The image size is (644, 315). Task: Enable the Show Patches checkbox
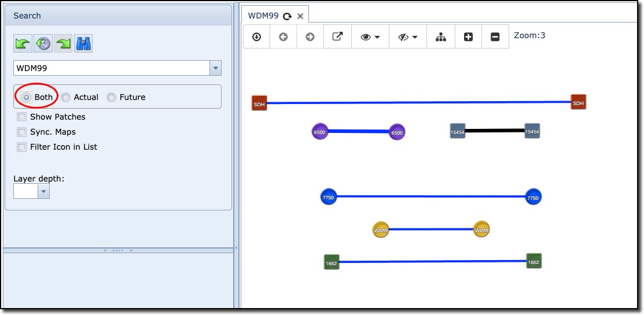pos(22,117)
